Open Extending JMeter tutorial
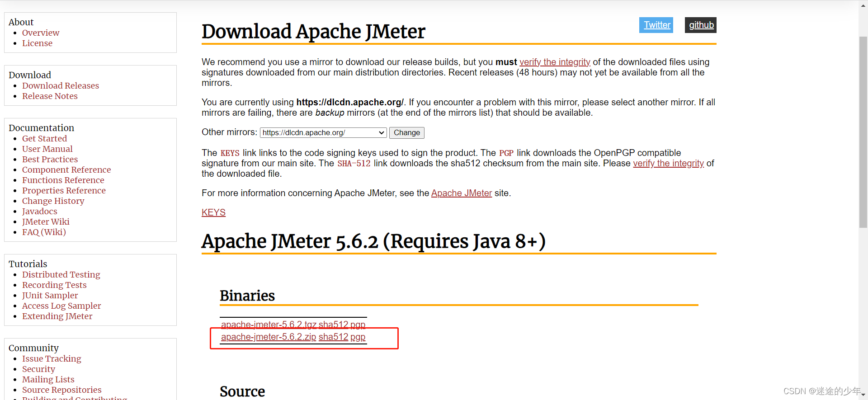Viewport: 868px width, 400px height. [57, 316]
